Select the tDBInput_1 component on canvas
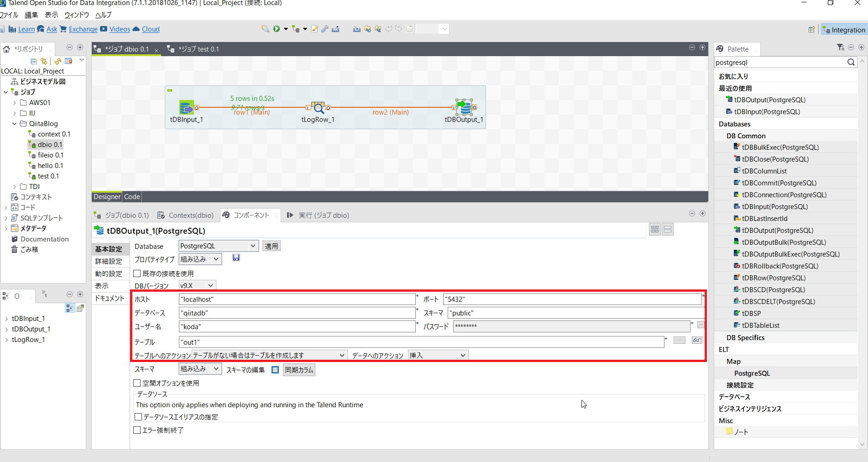Viewport: 868px width, 462px height. click(x=186, y=108)
